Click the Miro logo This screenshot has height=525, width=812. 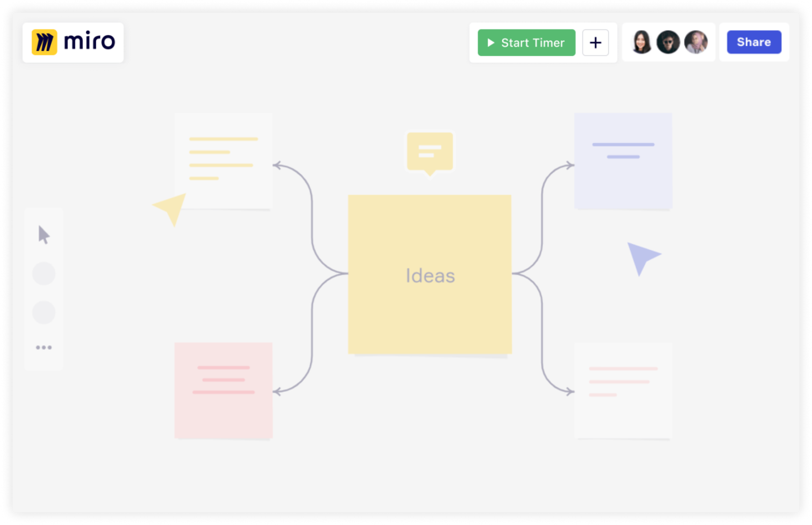point(72,41)
